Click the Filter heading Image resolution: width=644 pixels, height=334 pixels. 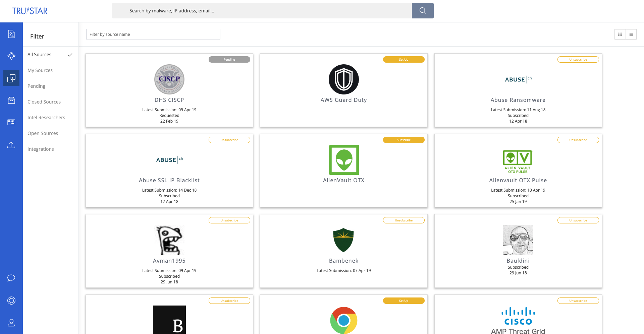coord(37,36)
